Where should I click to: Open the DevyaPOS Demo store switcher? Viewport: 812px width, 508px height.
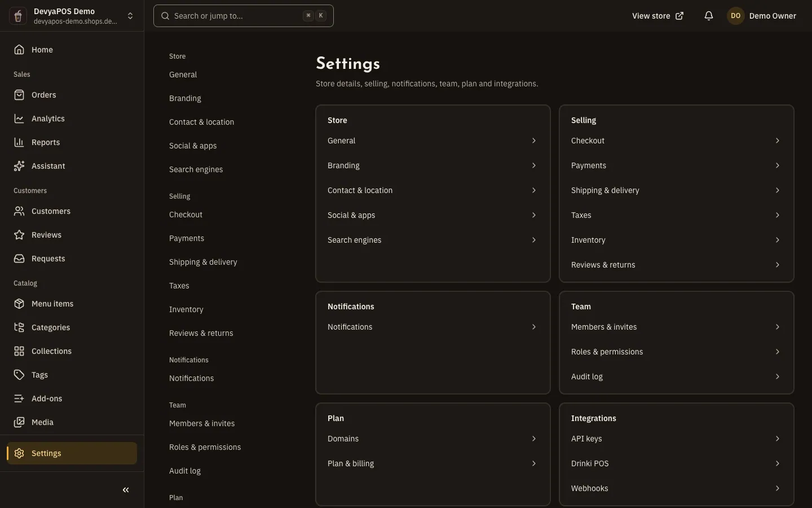click(x=72, y=16)
